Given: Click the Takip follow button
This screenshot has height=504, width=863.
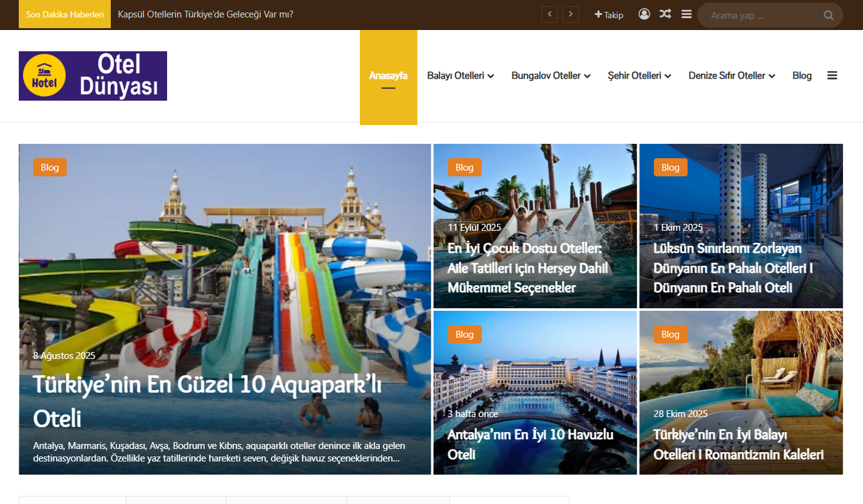Looking at the screenshot, I should [x=609, y=15].
